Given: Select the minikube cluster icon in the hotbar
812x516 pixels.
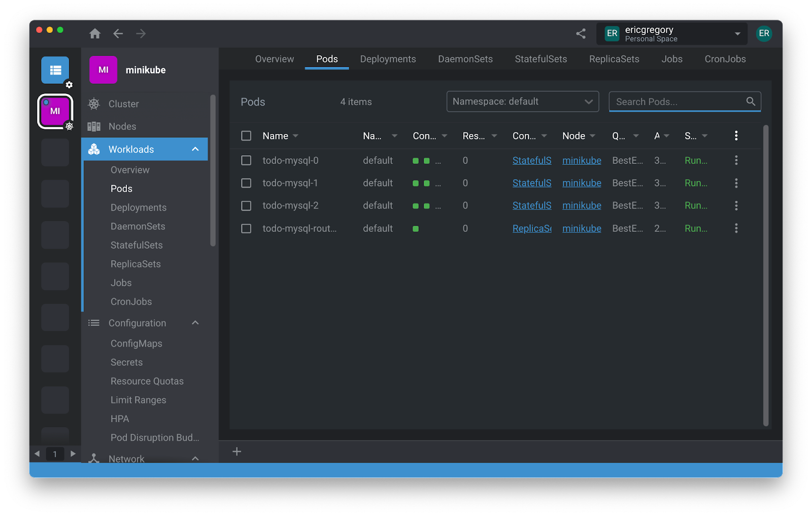Looking at the screenshot, I should coord(55,111).
